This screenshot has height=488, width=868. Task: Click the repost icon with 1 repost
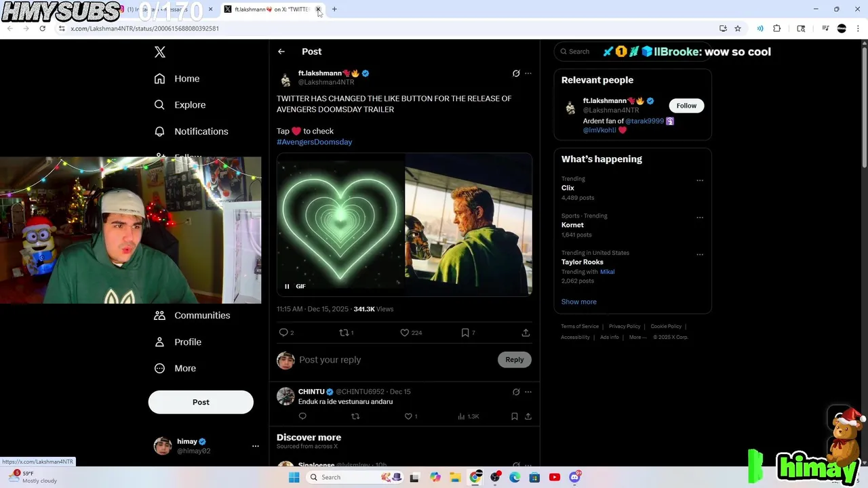(347, 333)
